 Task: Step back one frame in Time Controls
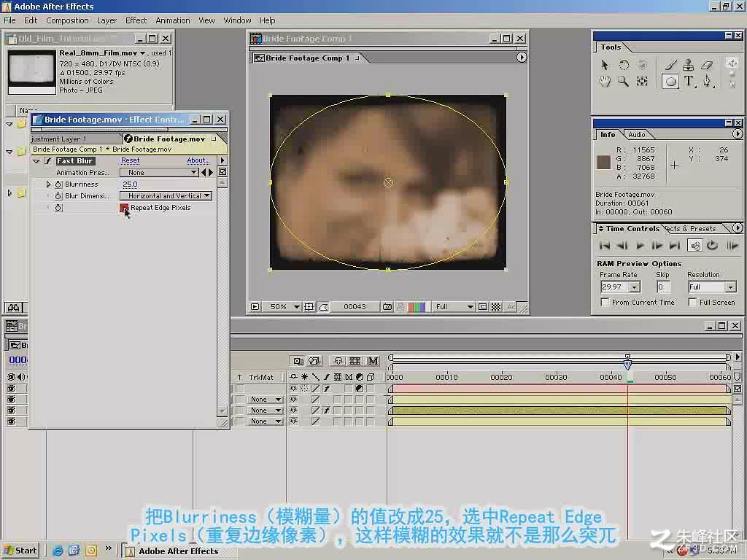622,246
